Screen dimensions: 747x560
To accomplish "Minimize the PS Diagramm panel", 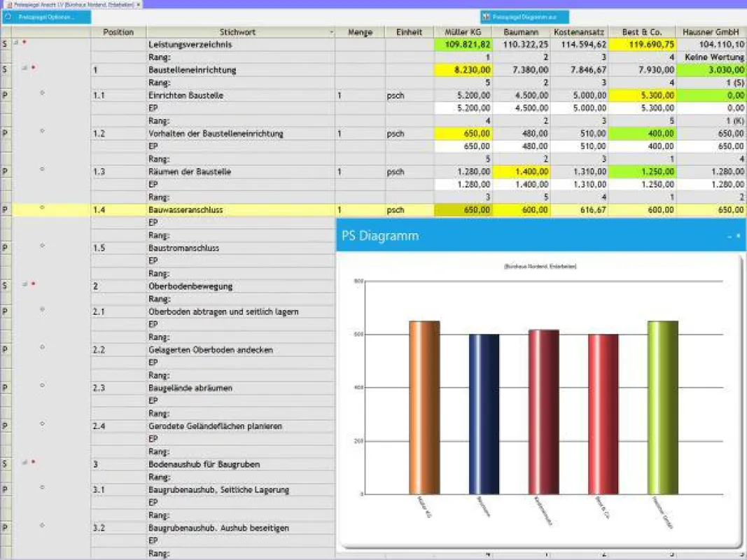I will click(729, 236).
